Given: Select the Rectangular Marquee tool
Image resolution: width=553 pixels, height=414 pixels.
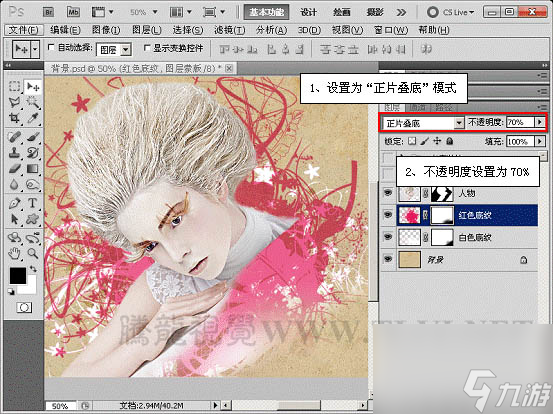Looking at the screenshot, I should pyautogui.click(x=14, y=86).
